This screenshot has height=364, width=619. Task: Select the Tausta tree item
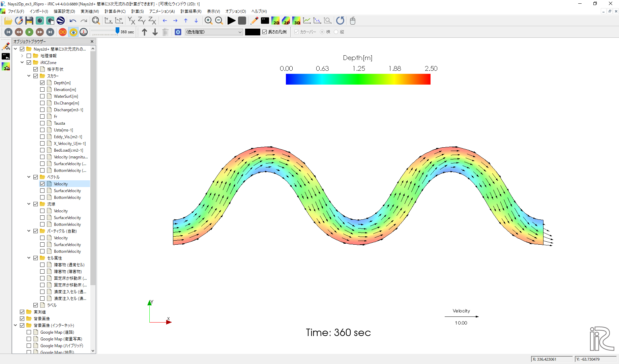(59, 123)
